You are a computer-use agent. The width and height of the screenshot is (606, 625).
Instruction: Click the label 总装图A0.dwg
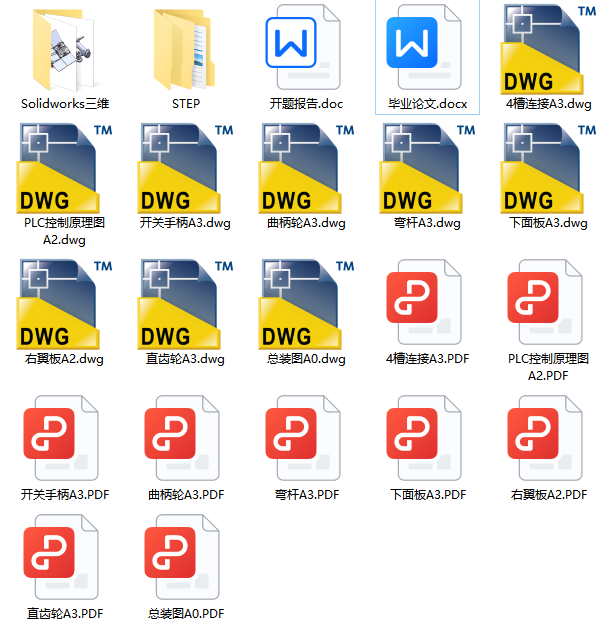coord(306,359)
